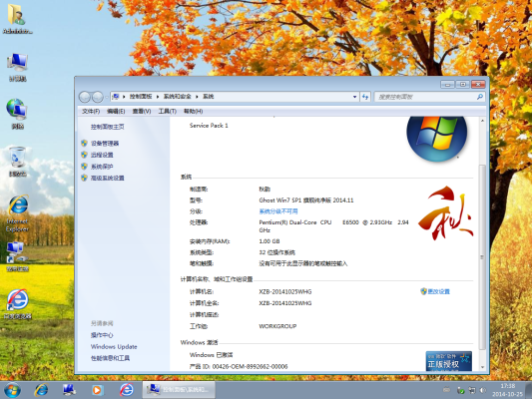Open Windows Update link

[x=114, y=346]
